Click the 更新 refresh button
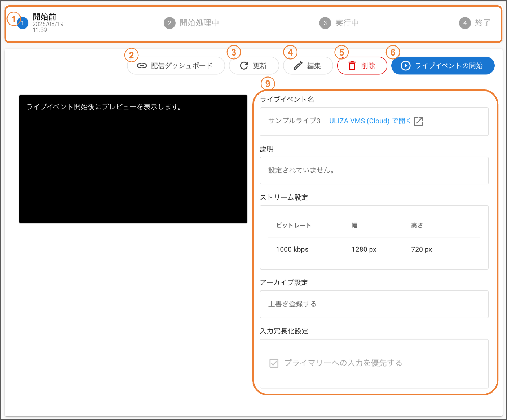The image size is (507, 420). point(254,66)
